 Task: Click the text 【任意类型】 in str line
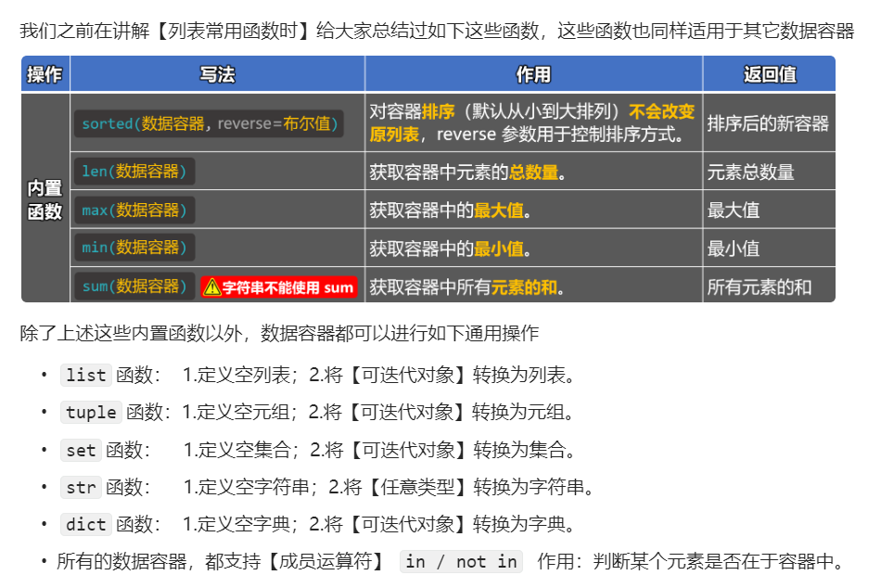coord(416,487)
